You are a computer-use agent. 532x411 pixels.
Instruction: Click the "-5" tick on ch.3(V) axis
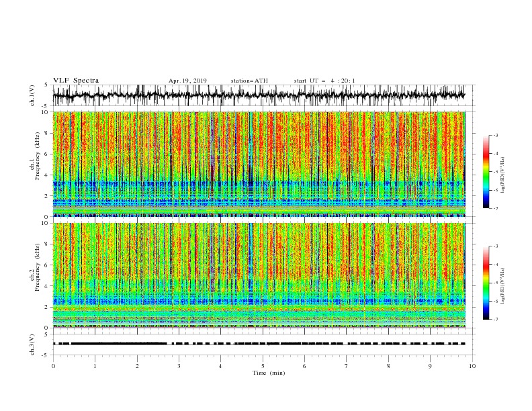(46, 355)
